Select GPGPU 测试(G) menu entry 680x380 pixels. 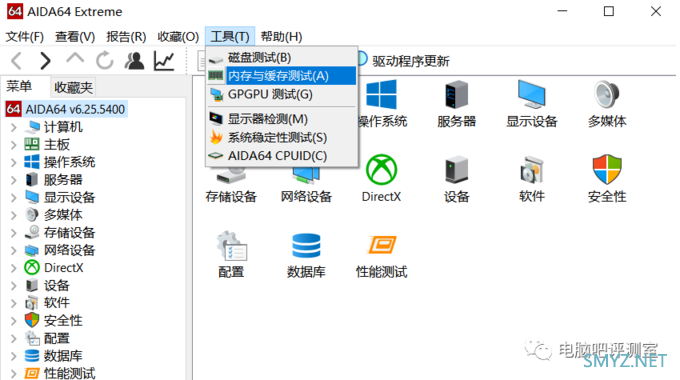coord(282,95)
